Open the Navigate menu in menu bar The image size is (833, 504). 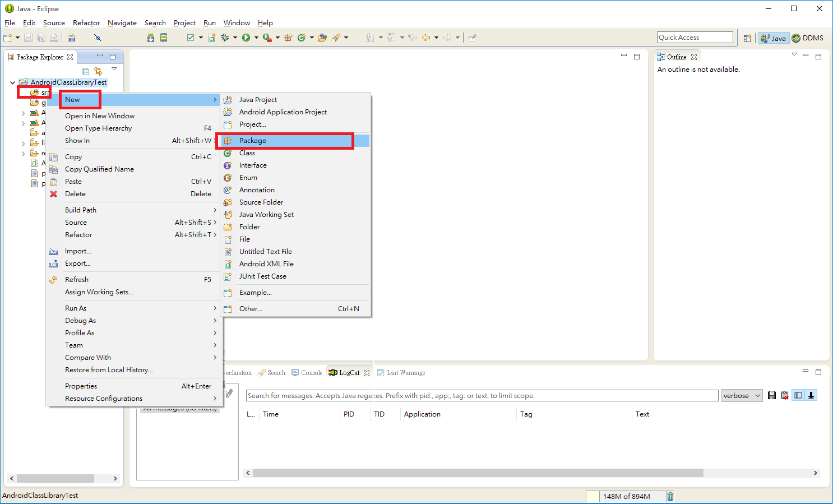(x=122, y=23)
